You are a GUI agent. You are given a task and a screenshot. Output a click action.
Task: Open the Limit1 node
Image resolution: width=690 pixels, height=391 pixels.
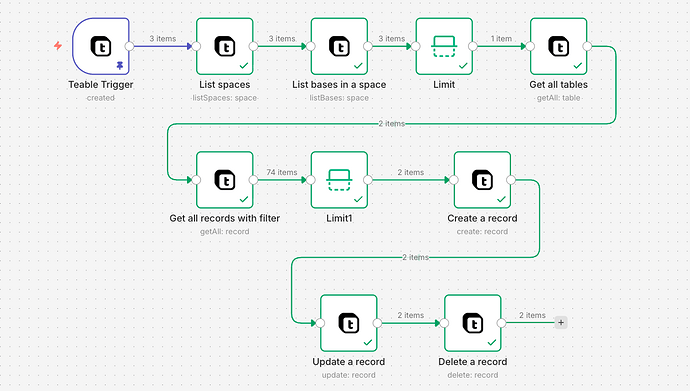point(339,180)
